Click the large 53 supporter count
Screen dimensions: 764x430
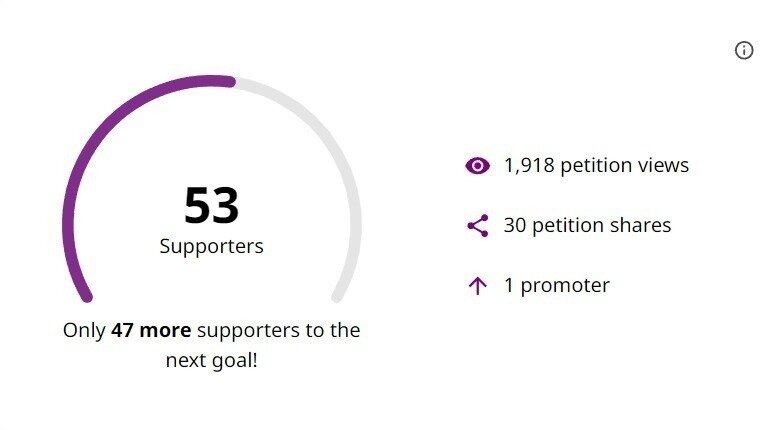pyautogui.click(x=212, y=206)
